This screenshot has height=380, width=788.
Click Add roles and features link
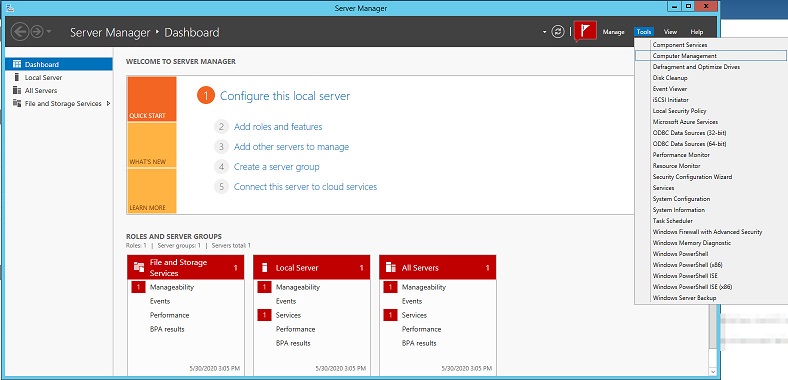(278, 127)
